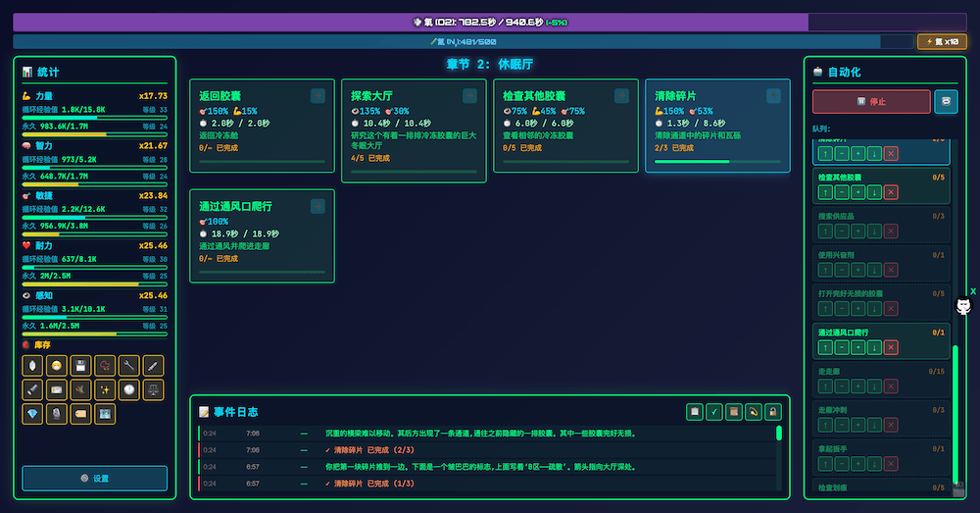The image size is (980, 513).
Task: Click the robot icon next to 停止 button
Action: pyautogui.click(x=946, y=101)
